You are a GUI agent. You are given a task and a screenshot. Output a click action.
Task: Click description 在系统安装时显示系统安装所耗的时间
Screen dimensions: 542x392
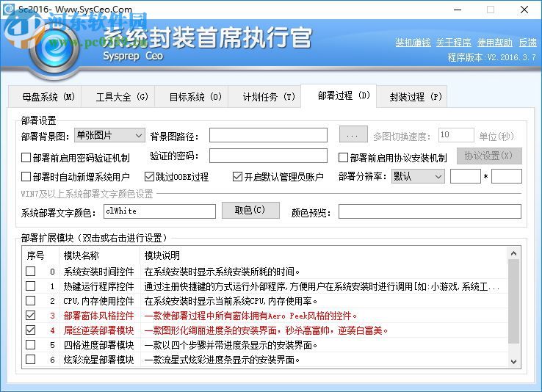[x=222, y=272]
